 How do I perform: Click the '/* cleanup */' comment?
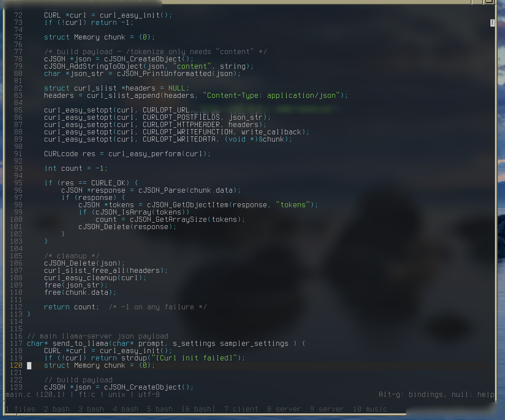click(72, 256)
